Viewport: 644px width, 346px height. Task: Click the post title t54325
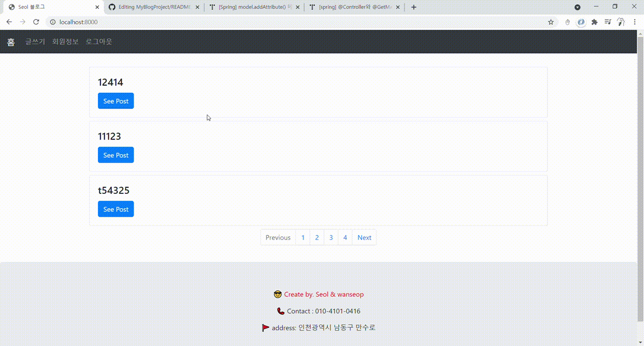(113, 191)
